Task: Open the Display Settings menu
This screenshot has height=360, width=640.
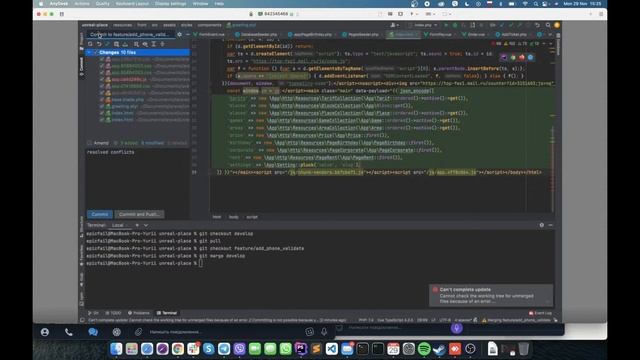Action: (171, 4)
